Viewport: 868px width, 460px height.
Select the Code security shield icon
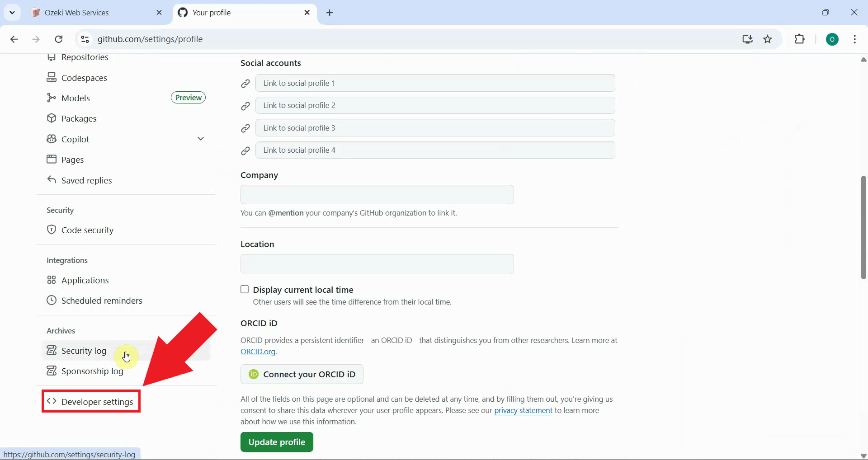pos(52,230)
